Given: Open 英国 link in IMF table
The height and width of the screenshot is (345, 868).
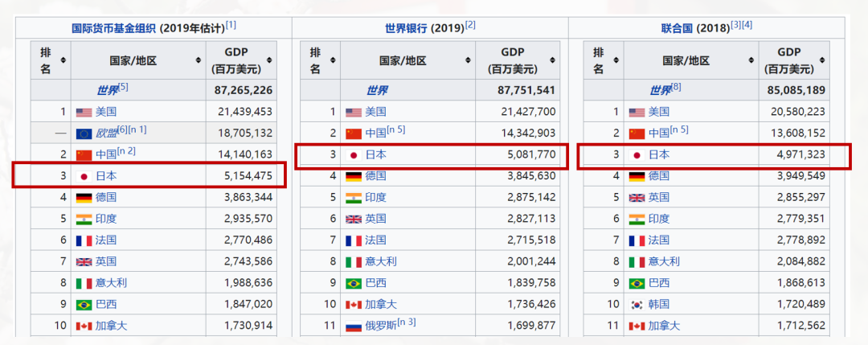Looking at the screenshot, I should coord(106,261).
